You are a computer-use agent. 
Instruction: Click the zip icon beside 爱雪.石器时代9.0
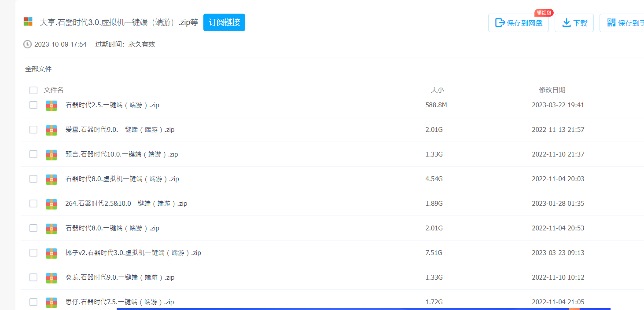[52, 130]
